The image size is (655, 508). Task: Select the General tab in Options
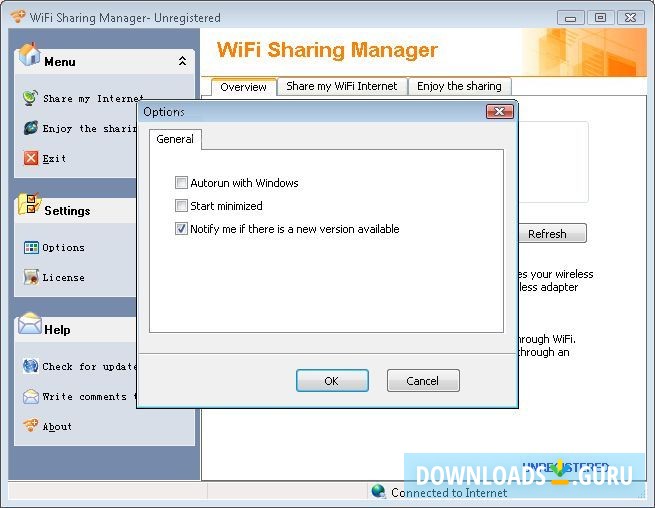pos(175,139)
